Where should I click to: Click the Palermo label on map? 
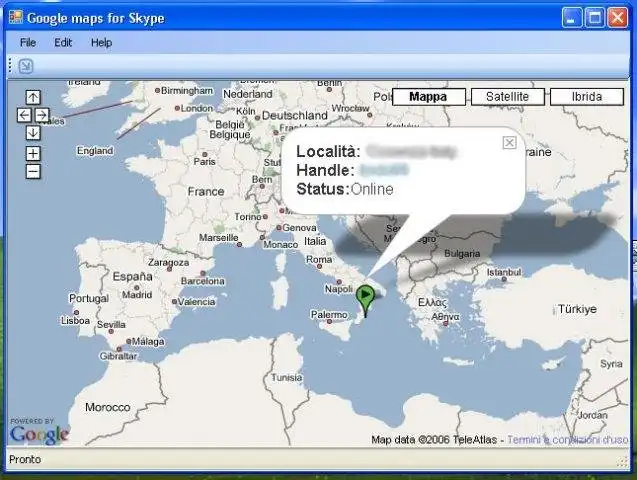tap(329, 315)
